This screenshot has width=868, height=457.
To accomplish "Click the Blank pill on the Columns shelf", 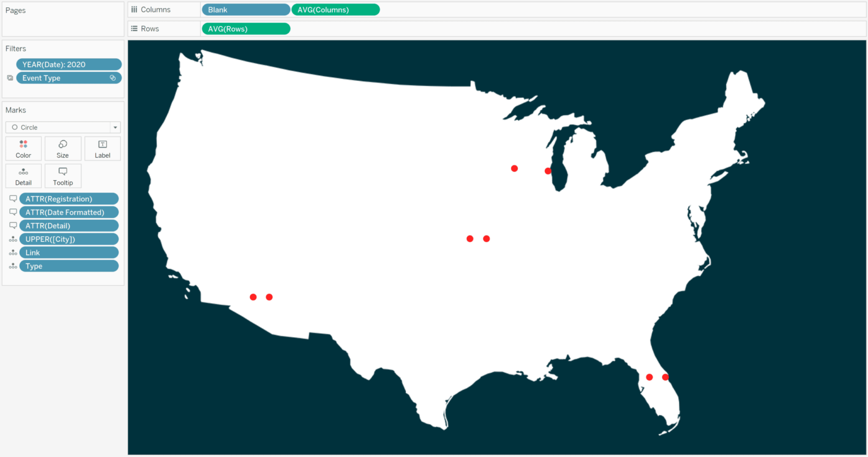I will tap(245, 9).
